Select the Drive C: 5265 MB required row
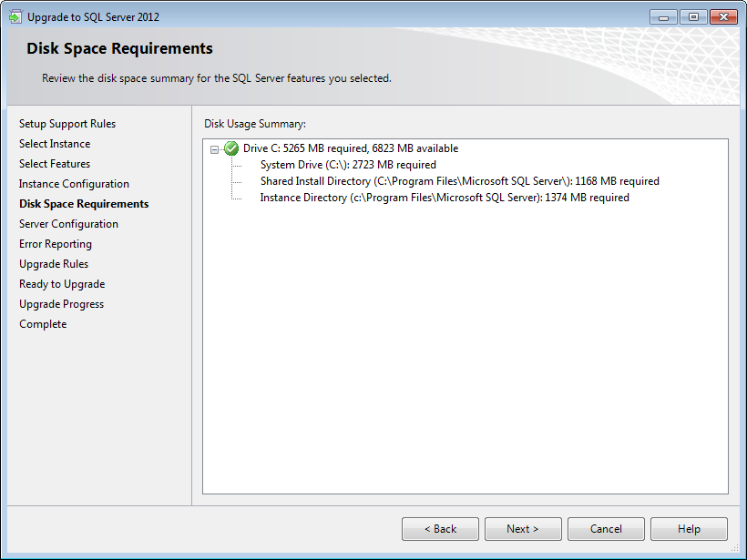747x560 pixels. click(351, 148)
